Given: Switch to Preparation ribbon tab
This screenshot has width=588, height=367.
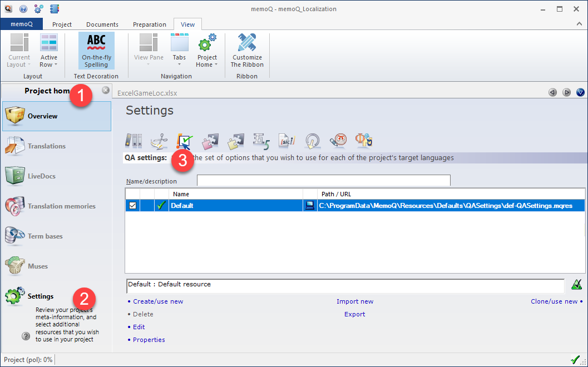Looking at the screenshot, I should point(150,24).
